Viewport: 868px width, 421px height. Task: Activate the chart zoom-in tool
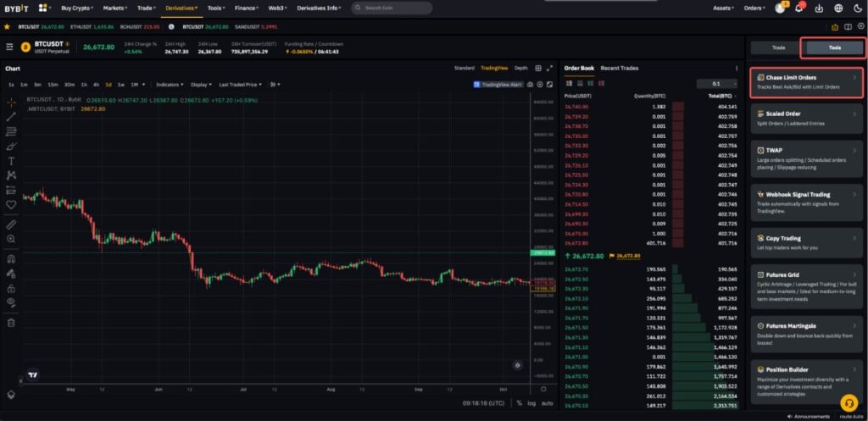(x=11, y=239)
